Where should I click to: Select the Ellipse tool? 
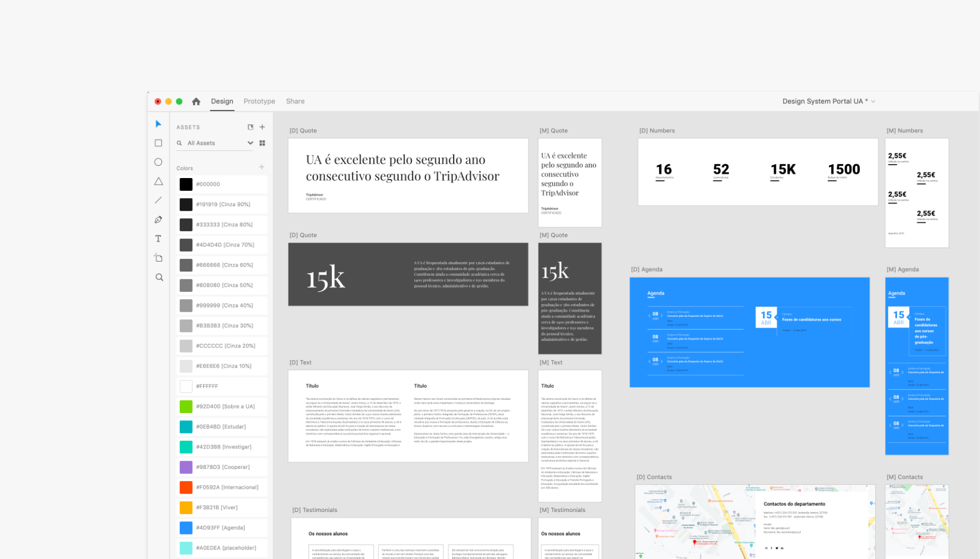pyautogui.click(x=158, y=161)
